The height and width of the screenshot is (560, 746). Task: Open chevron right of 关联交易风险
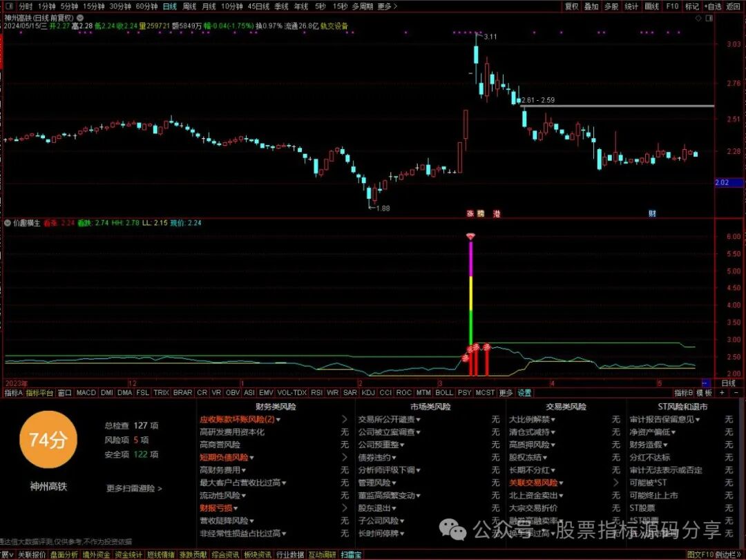tap(616, 483)
